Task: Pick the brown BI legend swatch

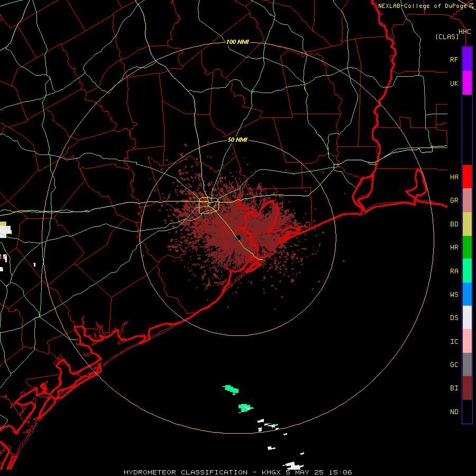Action: click(467, 388)
